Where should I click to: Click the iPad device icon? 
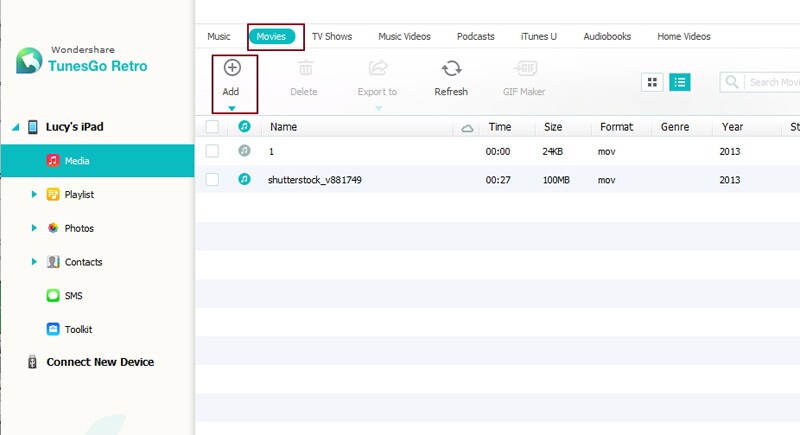click(33, 127)
